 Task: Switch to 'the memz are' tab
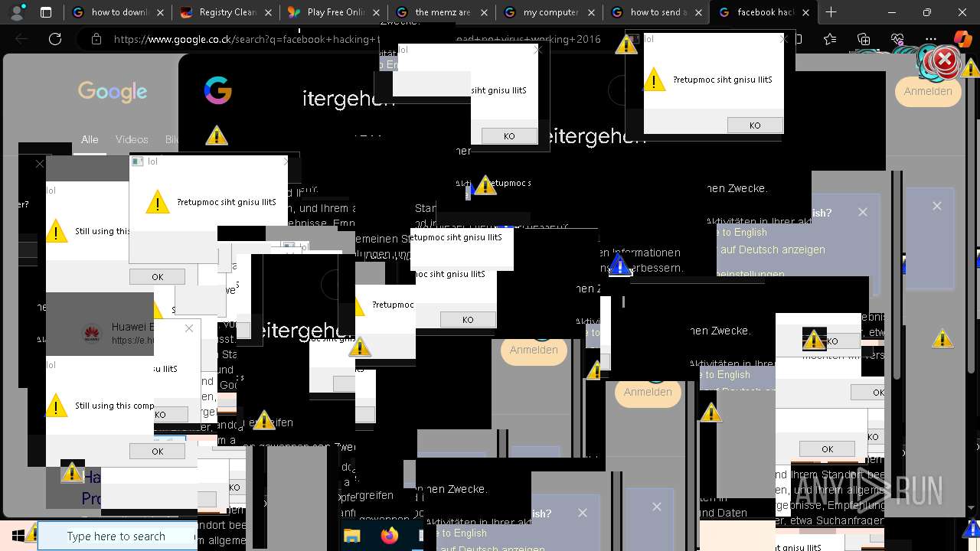pyautogui.click(x=443, y=12)
